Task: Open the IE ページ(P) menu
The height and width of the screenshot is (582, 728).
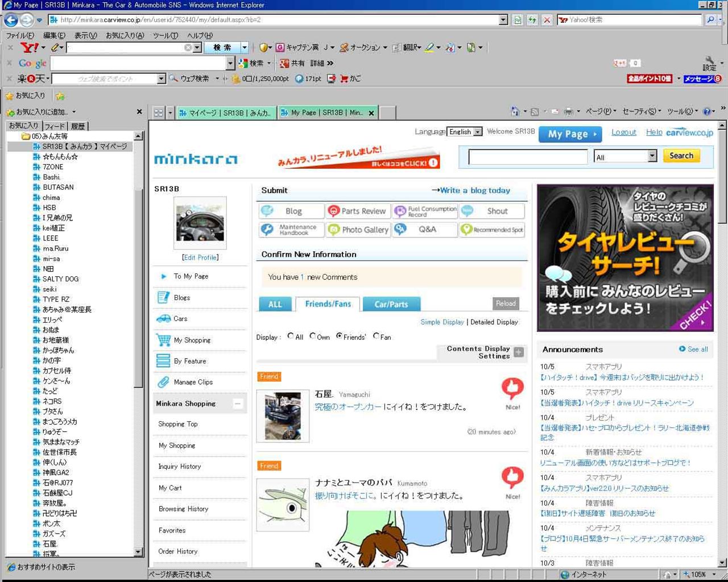Action: 601,111
